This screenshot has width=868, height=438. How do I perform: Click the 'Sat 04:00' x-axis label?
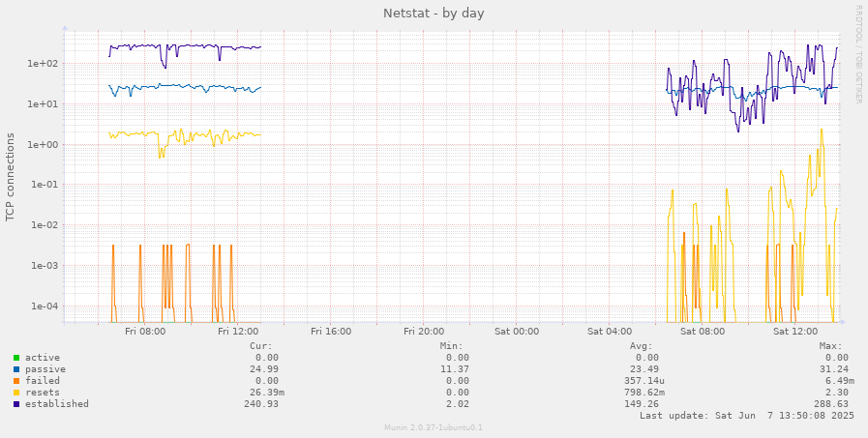point(610,332)
